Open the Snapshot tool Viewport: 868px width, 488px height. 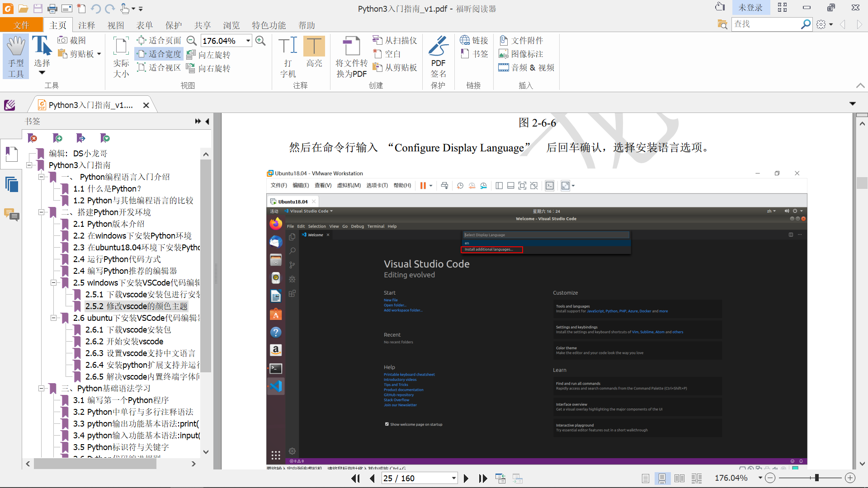(72, 41)
